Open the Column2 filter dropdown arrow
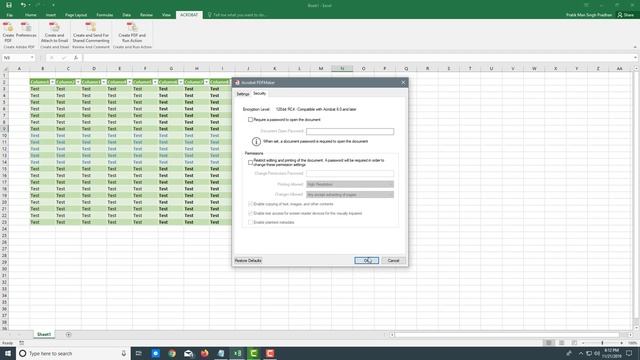The height and width of the screenshot is (360, 640). 78,82
